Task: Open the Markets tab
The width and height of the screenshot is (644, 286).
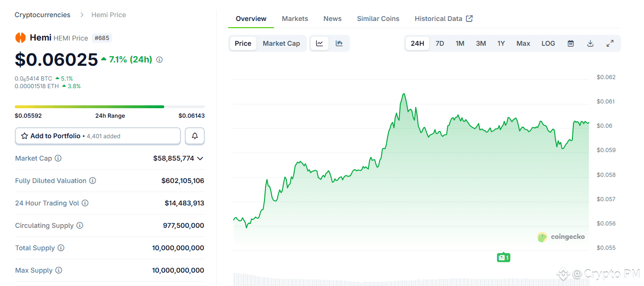Action: pyautogui.click(x=295, y=19)
